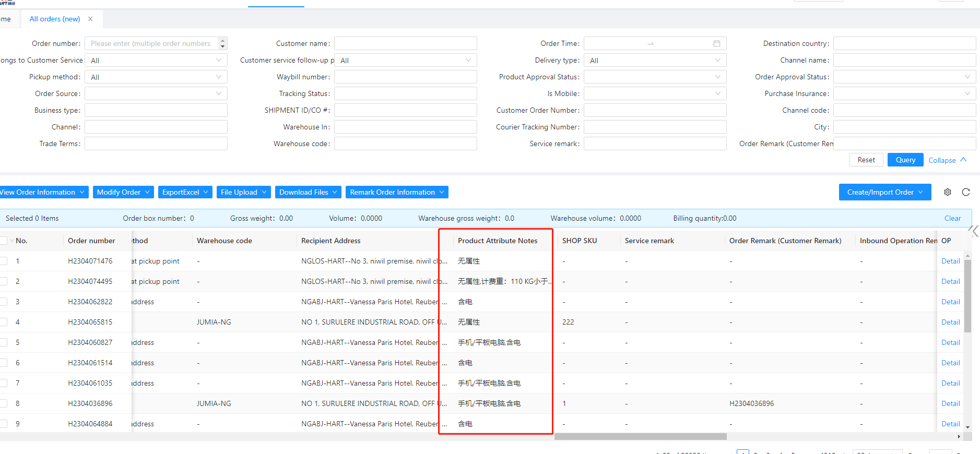Image resolution: width=980 pixels, height=454 pixels.
Task: Reset the search filters
Action: click(x=866, y=160)
